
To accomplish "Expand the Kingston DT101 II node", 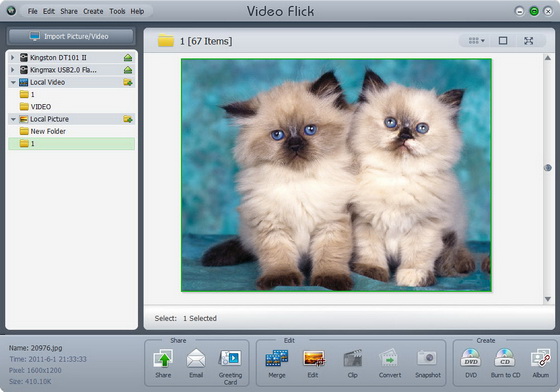I will pyautogui.click(x=12, y=57).
